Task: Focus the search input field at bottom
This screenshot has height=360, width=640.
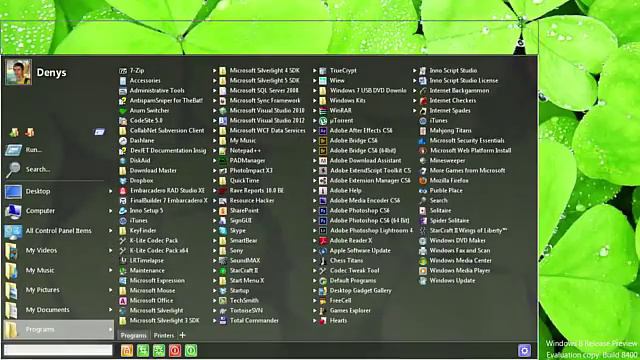Action: (58, 350)
